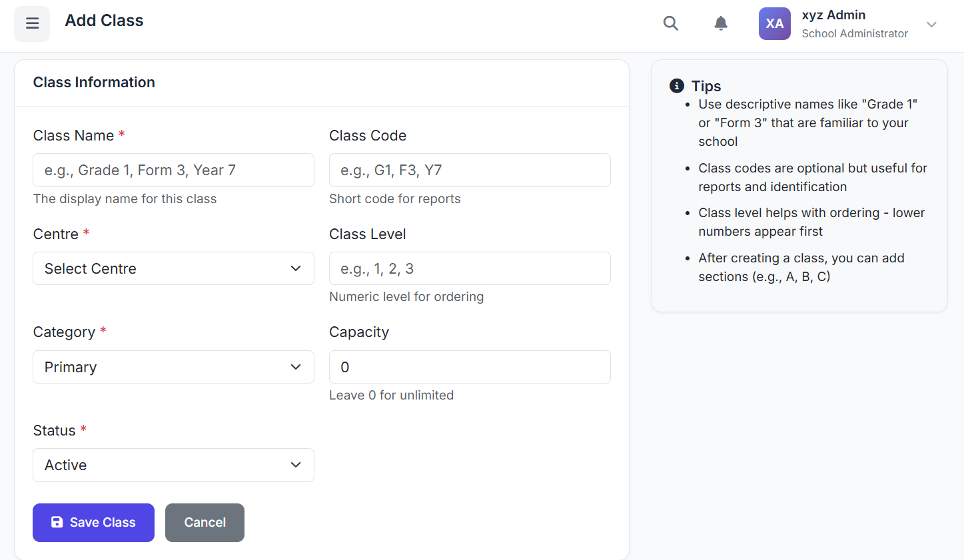Open the hamburger sidebar menu
964x560 pixels.
click(32, 24)
